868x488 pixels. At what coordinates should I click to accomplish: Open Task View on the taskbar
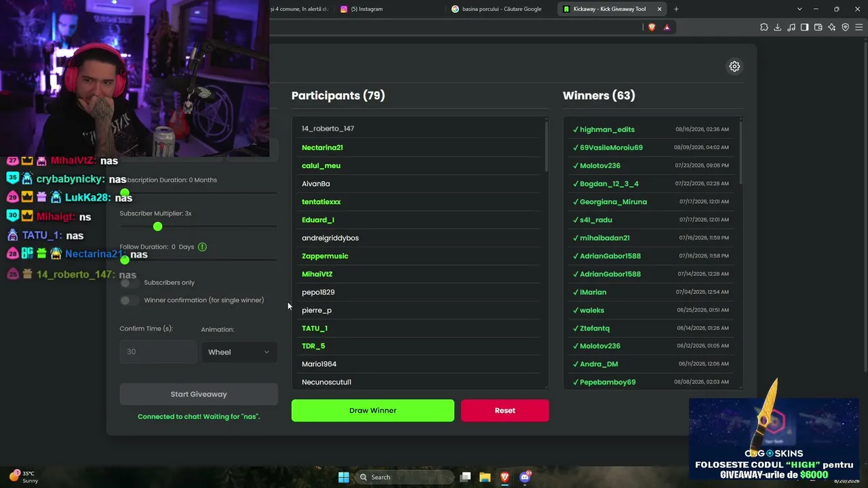coord(465,477)
